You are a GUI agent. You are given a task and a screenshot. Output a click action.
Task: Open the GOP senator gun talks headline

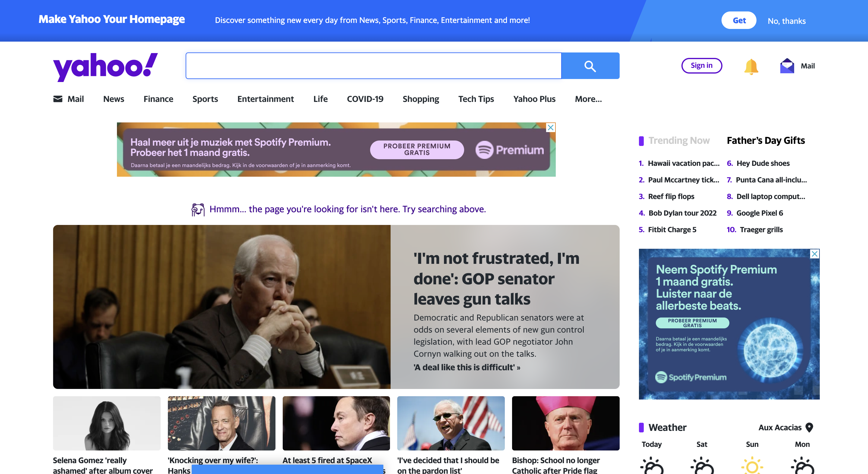tap(496, 279)
